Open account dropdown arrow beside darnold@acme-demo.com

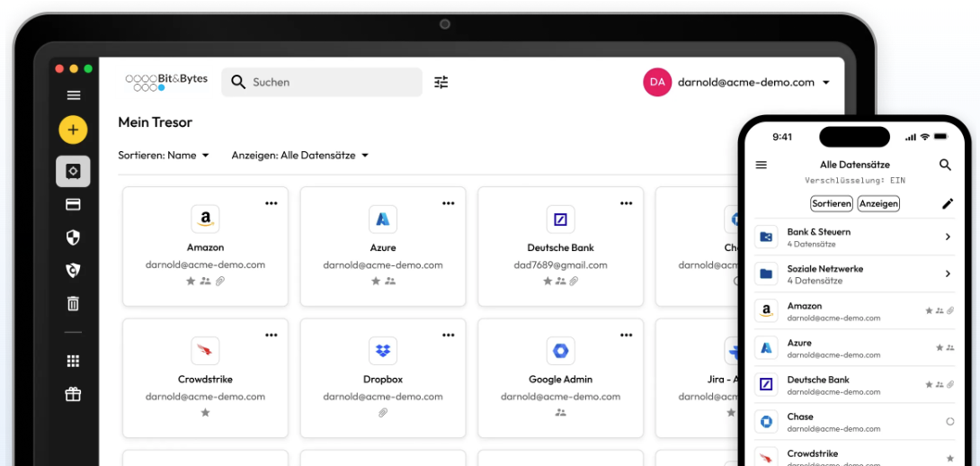[825, 83]
